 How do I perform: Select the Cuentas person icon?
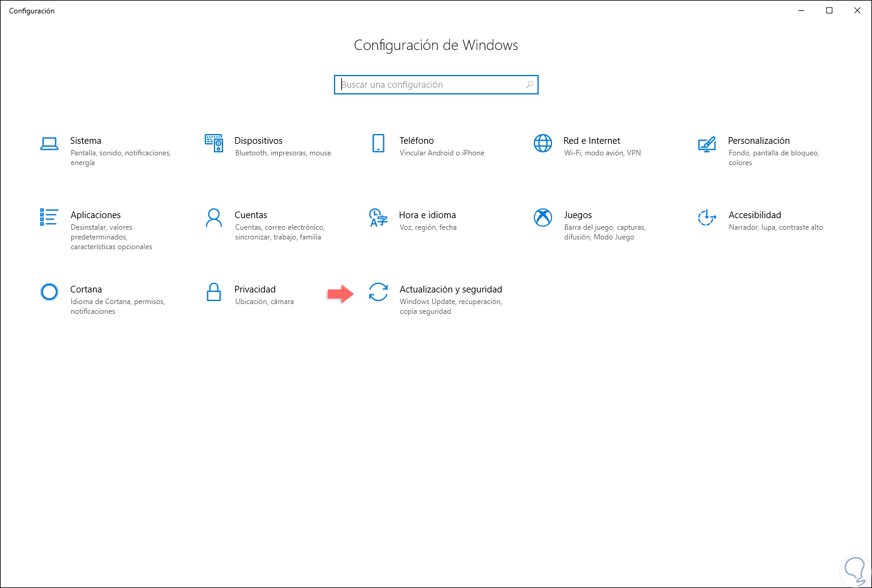pyautogui.click(x=214, y=218)
